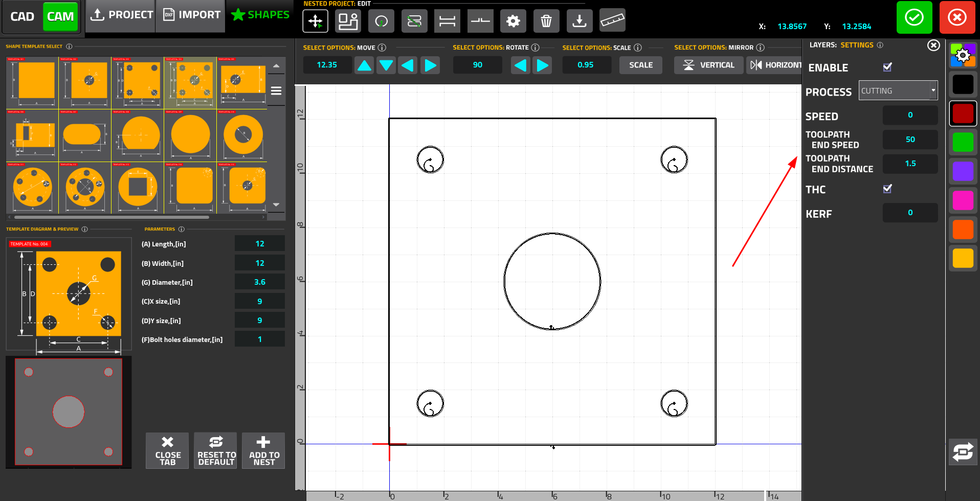Viewport: 980px width, 501px height.
Task: Open the gear settings tool in toolbar
Action: click(513, 21)
